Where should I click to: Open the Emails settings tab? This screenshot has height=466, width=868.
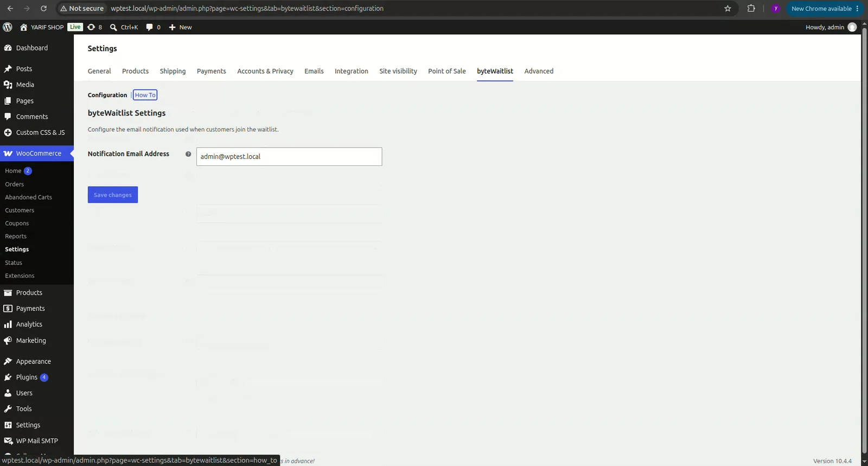tap(314, 71)
